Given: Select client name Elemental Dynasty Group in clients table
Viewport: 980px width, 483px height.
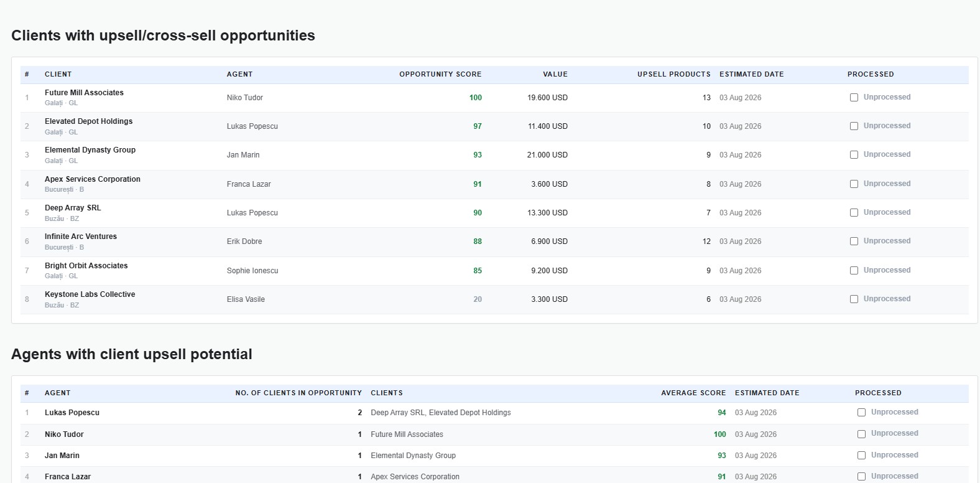Looking at the screenshot, I should (x=90, y=150).
